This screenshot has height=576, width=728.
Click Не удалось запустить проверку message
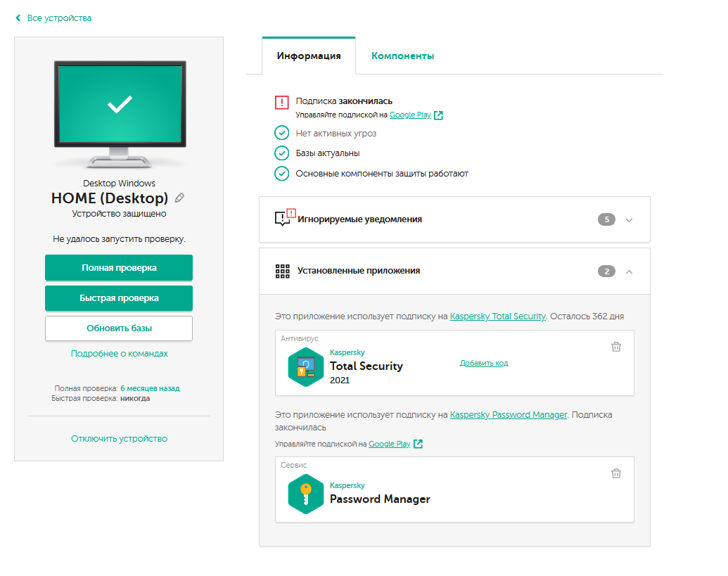(119, 239)
